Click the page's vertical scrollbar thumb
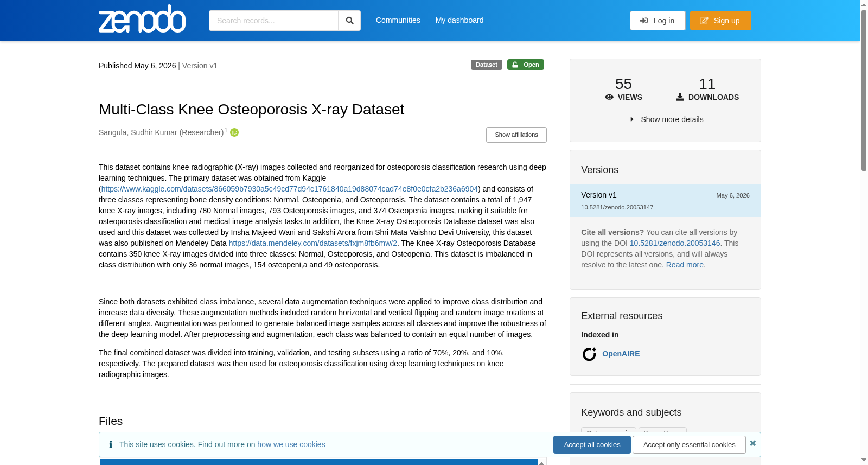This screenshot has width=868, height=465. coord(864,90)
